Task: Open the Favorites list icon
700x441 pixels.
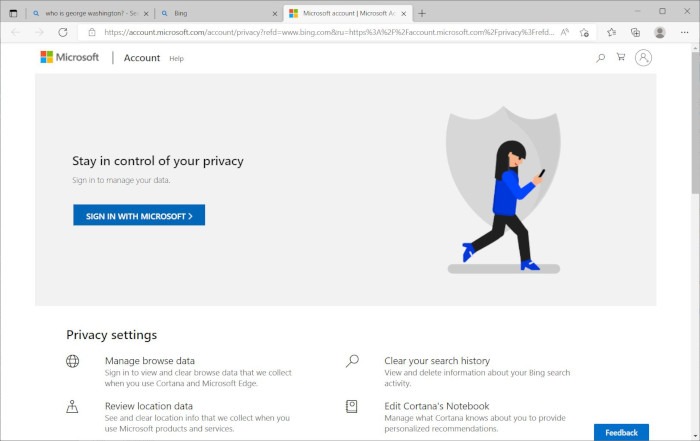Action: point(612,32)
